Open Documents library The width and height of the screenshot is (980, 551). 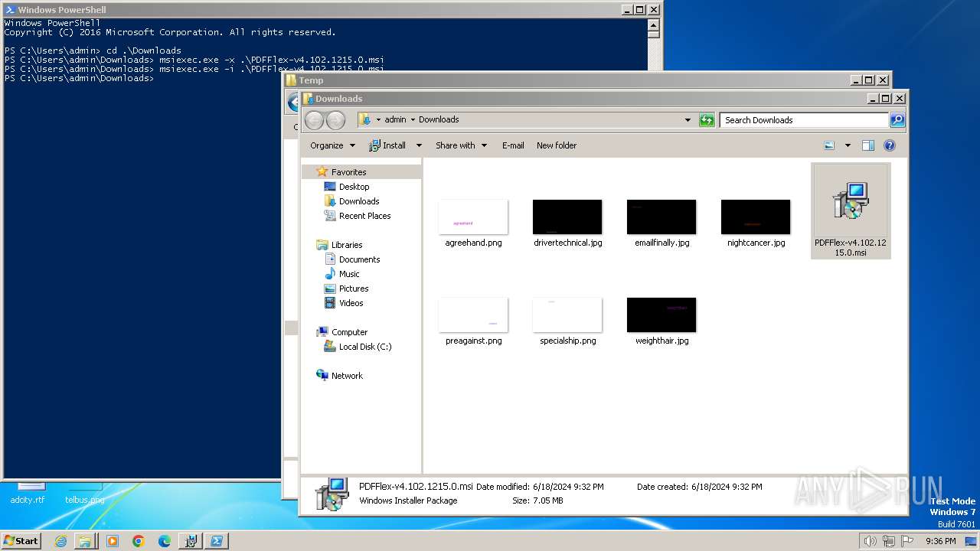tap(359, 259)
